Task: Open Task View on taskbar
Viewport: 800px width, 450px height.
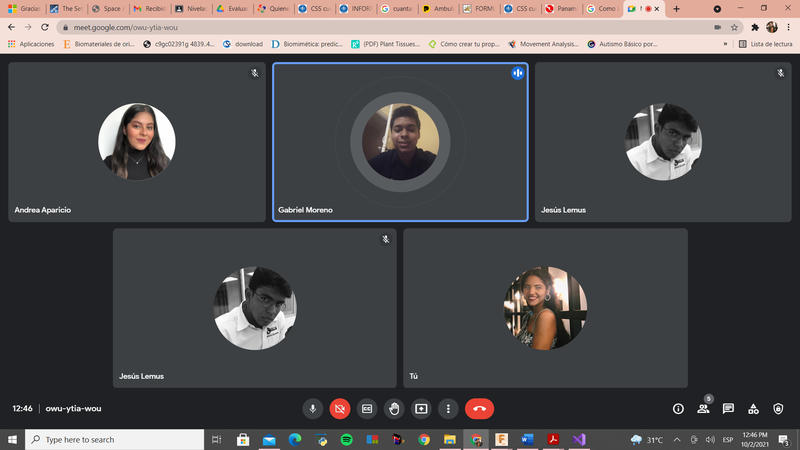Action: click(x=217, y=439)
